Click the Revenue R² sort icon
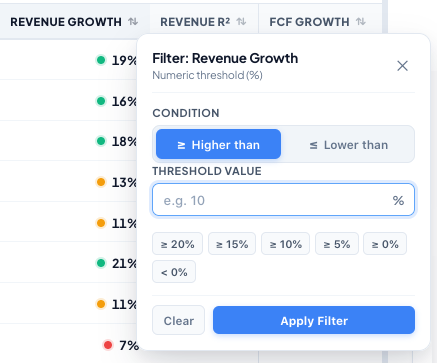The height and width of the screenshot is (363, 437). 241,22
